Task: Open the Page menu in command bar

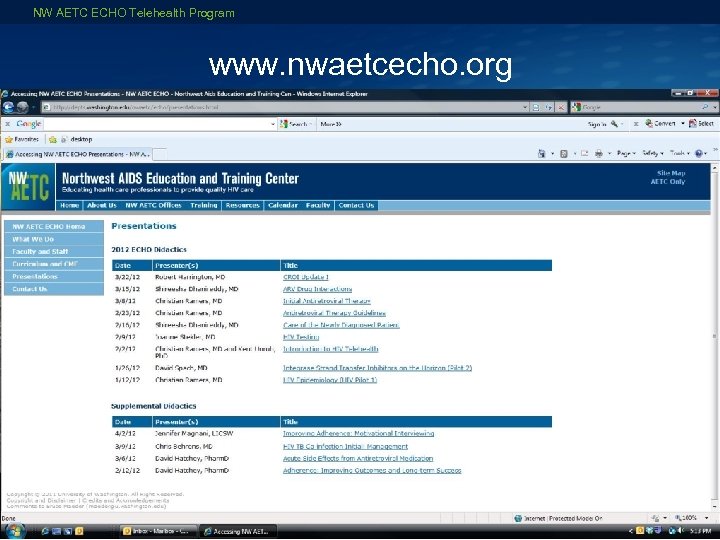Action: 626,153
